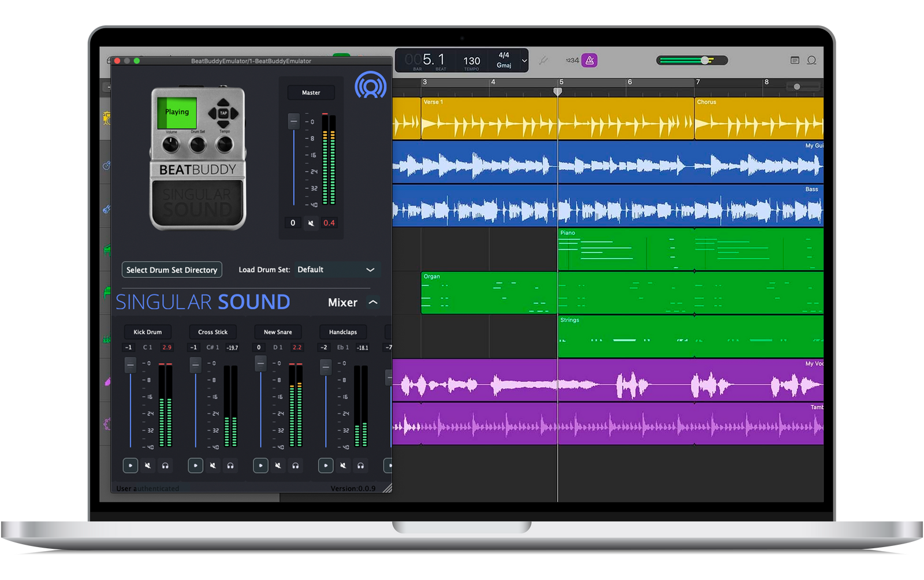The height and width of the screenshot is (580, 924).
Task: Click the master volume slider knob in toolbar
Action: point(705,60)
